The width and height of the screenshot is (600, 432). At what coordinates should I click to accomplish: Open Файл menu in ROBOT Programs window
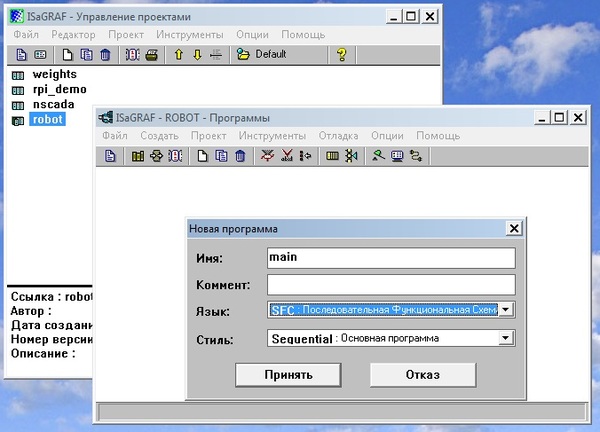(115, 135)
